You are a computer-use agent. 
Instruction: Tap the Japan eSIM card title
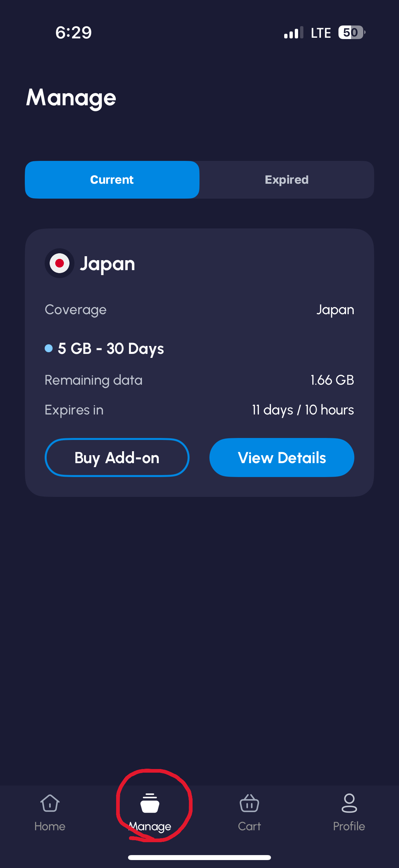click(x=108, y=264)
